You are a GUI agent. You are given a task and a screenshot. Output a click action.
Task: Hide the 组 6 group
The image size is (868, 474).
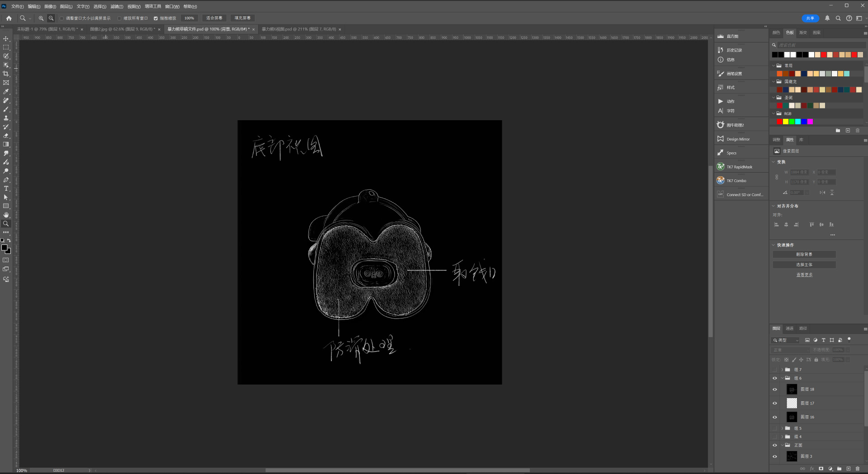(x=775, y=378)
